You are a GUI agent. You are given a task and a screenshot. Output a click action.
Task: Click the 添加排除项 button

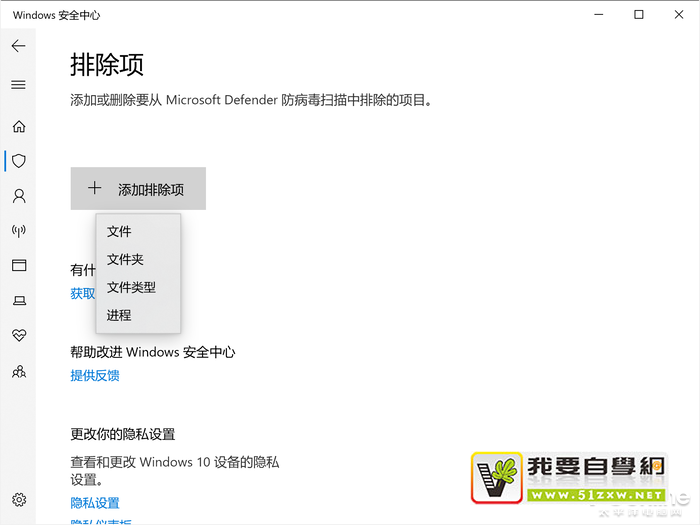tap(138, 189)
